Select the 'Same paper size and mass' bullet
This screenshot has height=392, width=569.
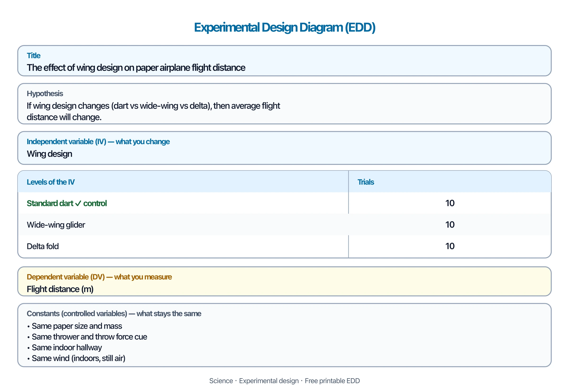pyautogui.click(x=74, y=326)
